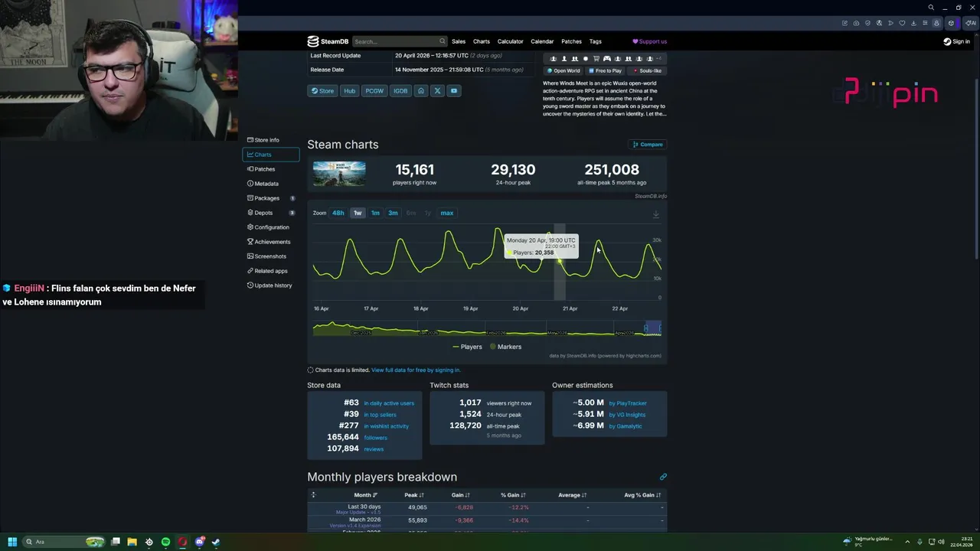Image resolution: width=980 pixels, height=551 pixels.
Task: Click the controller support icon in features row
Action: click(607, 59)
